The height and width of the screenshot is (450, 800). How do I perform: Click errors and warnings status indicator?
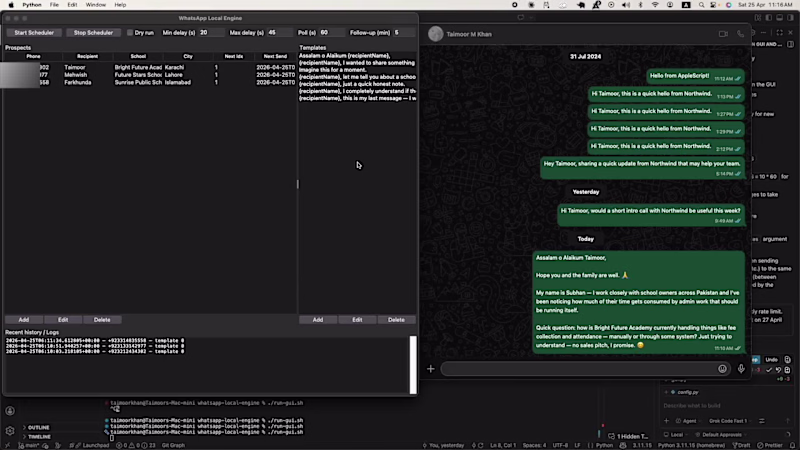click(x=136, y=445)
